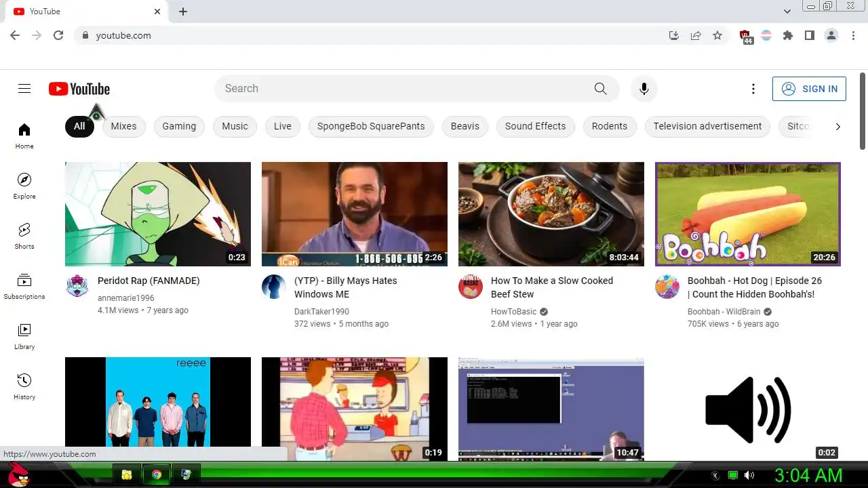Select the SpongeBob SquarePants chip
This screenshot has height=488, width=868.
pyautogui.click(x=371, y=126)
